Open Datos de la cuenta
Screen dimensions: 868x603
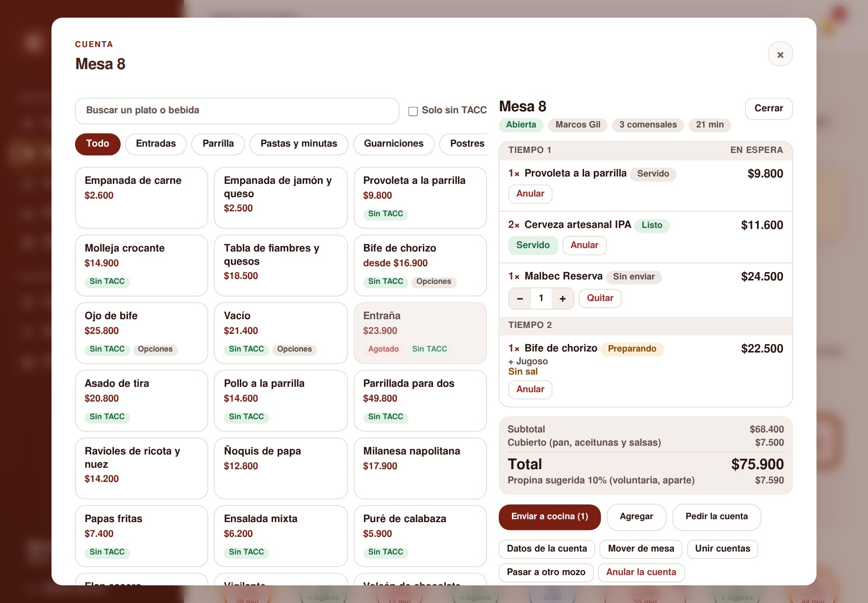547,549
